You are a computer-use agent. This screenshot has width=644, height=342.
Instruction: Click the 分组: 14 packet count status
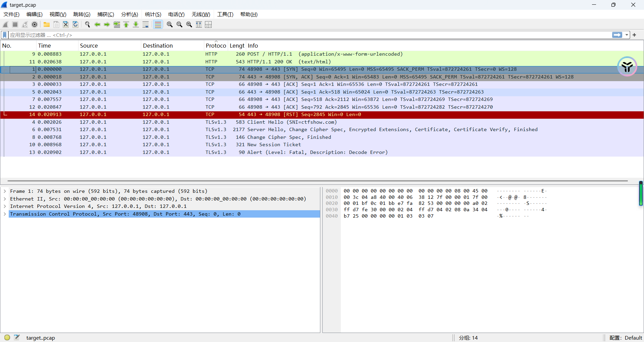tap(468, 338)
